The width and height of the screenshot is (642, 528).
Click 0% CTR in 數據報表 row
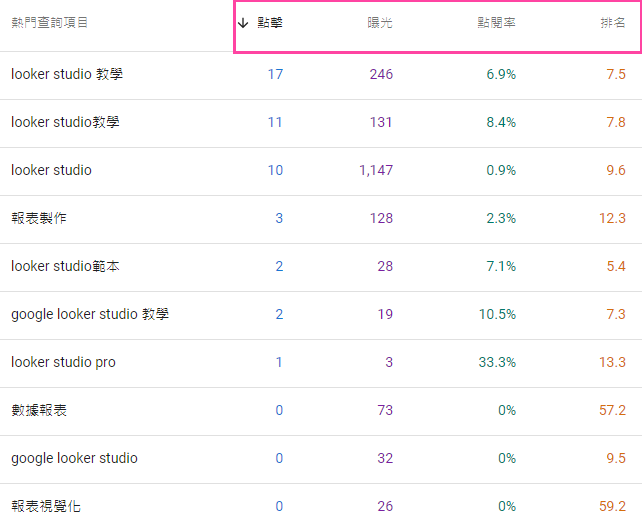click(x=507, y=410)
